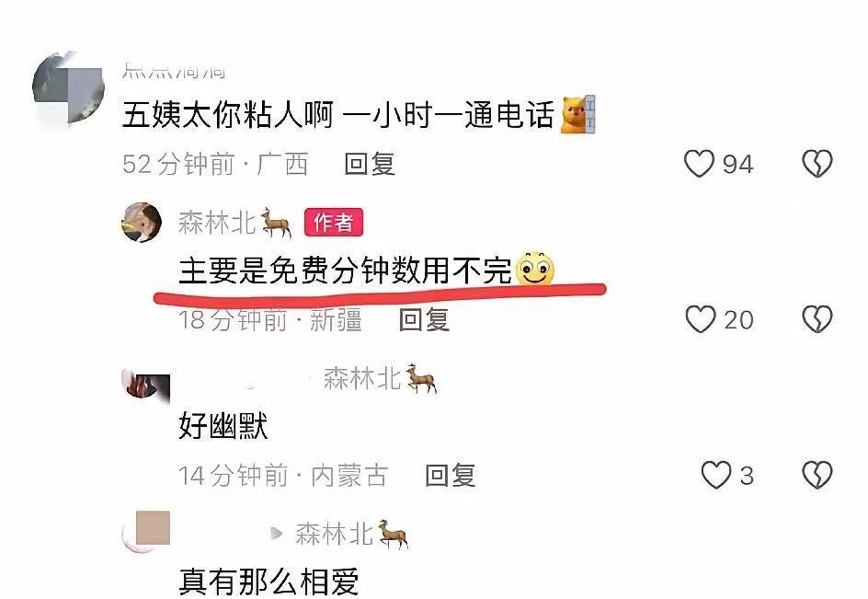Open the author 森林北 avatar
The width and height of the screenshot is (868, 599).
point(142,222)
